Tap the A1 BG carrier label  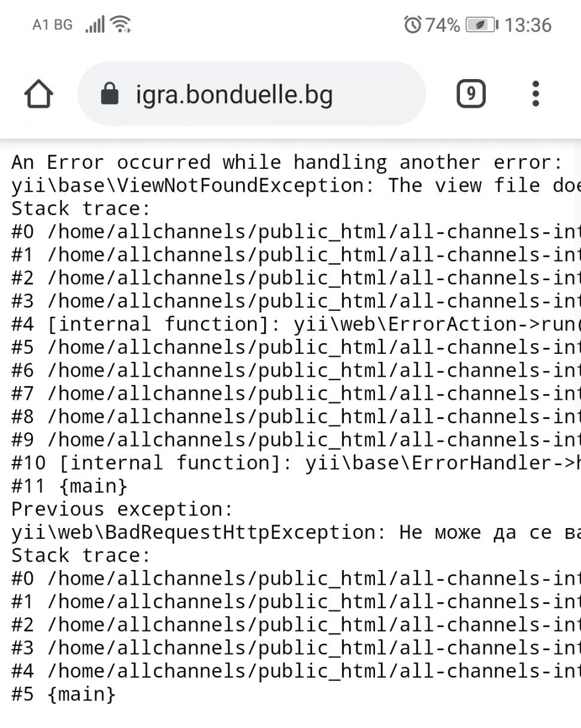pos(52,25)
